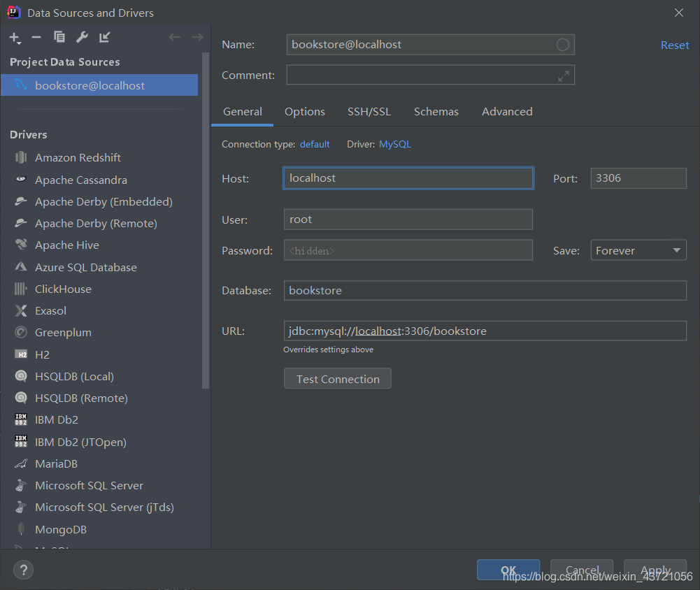
Task: Click the Apply button
Action: point(655,570)
